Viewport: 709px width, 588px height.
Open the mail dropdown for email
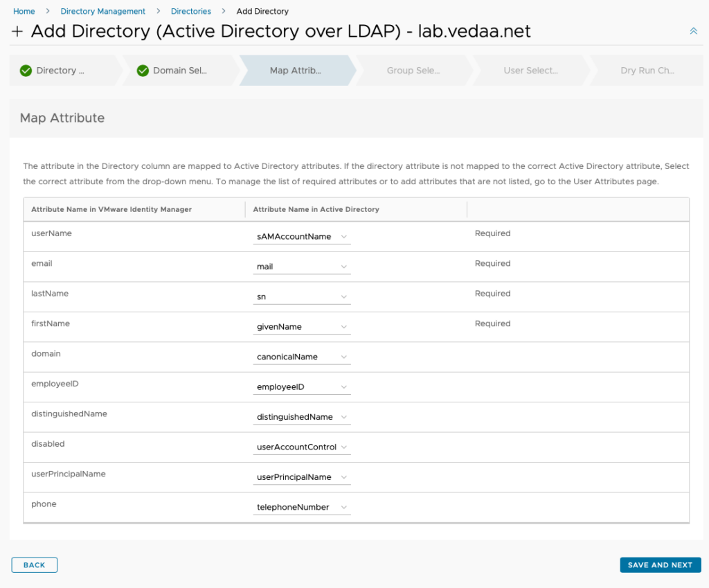point(302,267)
